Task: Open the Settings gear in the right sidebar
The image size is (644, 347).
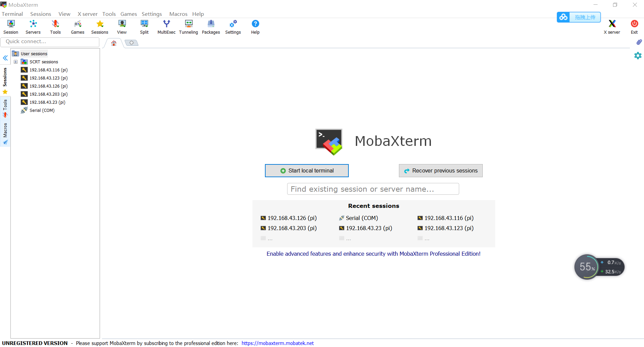Action: point(638,55)
